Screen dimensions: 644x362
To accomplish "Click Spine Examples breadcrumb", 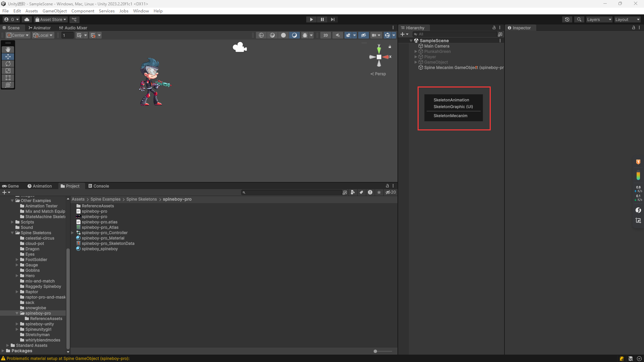I will (x=105, y=199).
